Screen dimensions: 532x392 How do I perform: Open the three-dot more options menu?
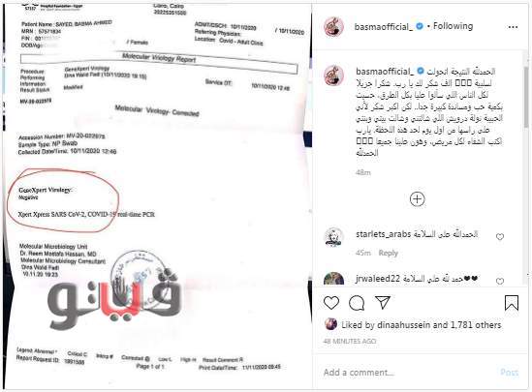pyautogui.click(x=513, y=27)
